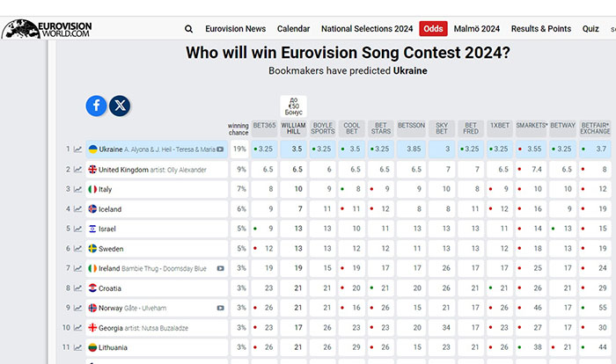Click the Georgia Nutsa Buzaladze entry
The image size is (616, 364).
point(157,328)
